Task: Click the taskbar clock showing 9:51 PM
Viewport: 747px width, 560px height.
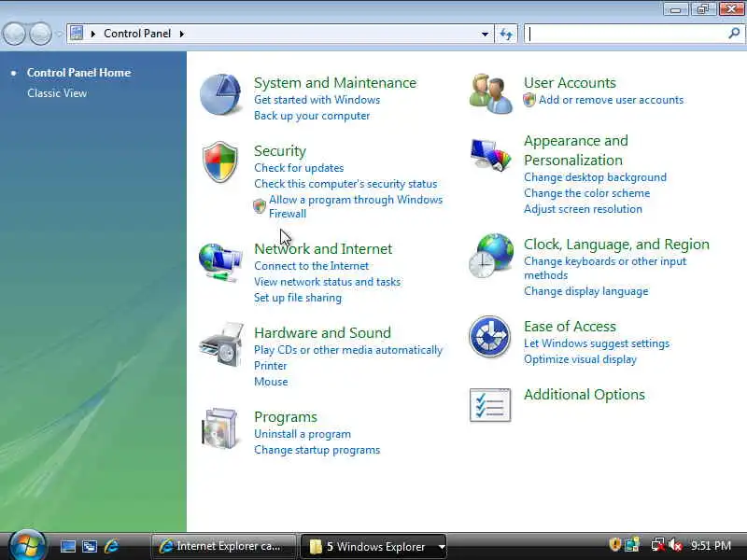Action: pos(711,545)
